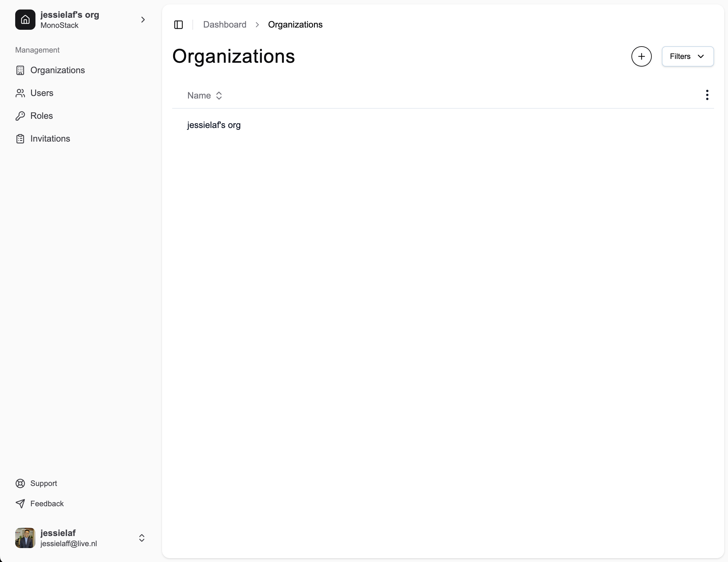This screenshot has width=728, height=562.
Task: Sort by the Name column
Action: (x=205, y=96)
